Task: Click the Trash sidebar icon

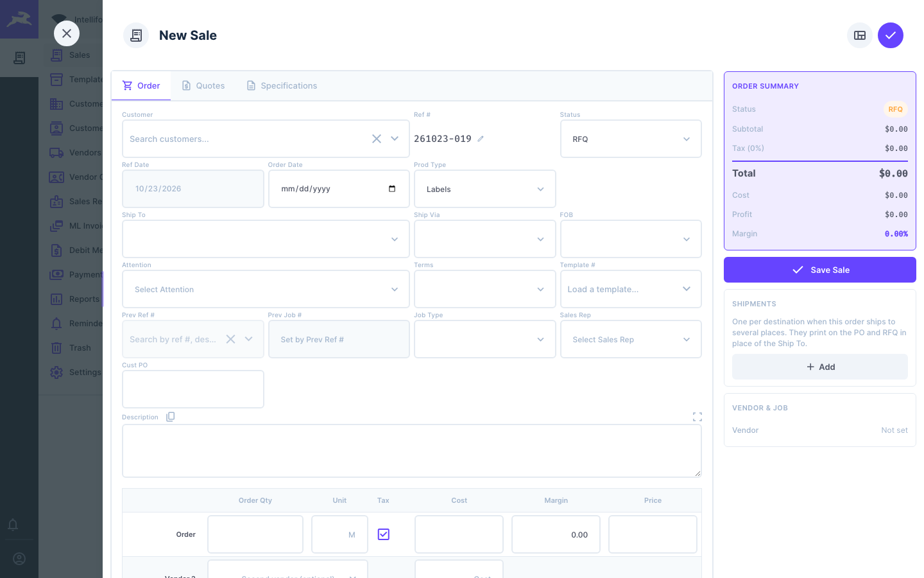Action: 56,348
